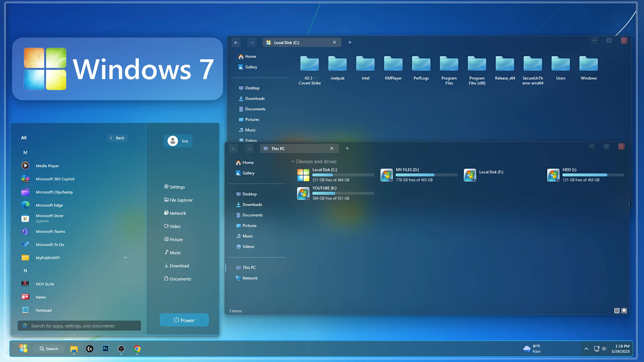This screenshot has height=362, width=644.
Task: Switch to large icons view in This PC
Action: [x=624, y=311]
